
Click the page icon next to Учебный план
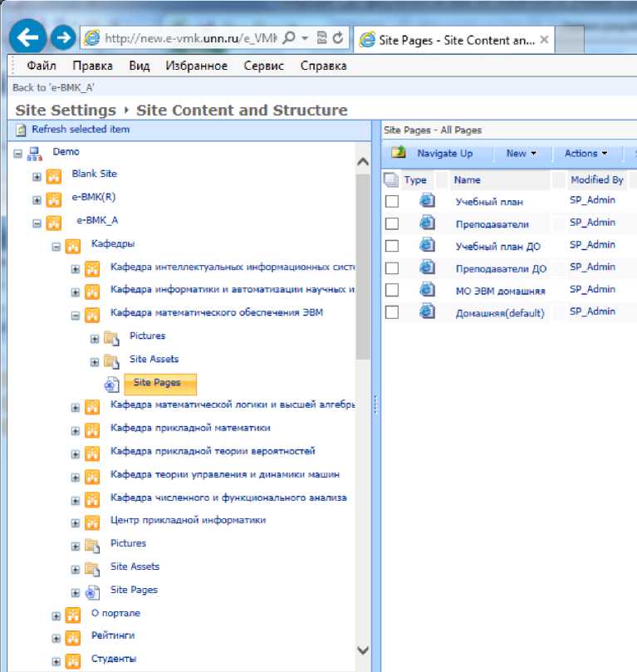(427, 200)
